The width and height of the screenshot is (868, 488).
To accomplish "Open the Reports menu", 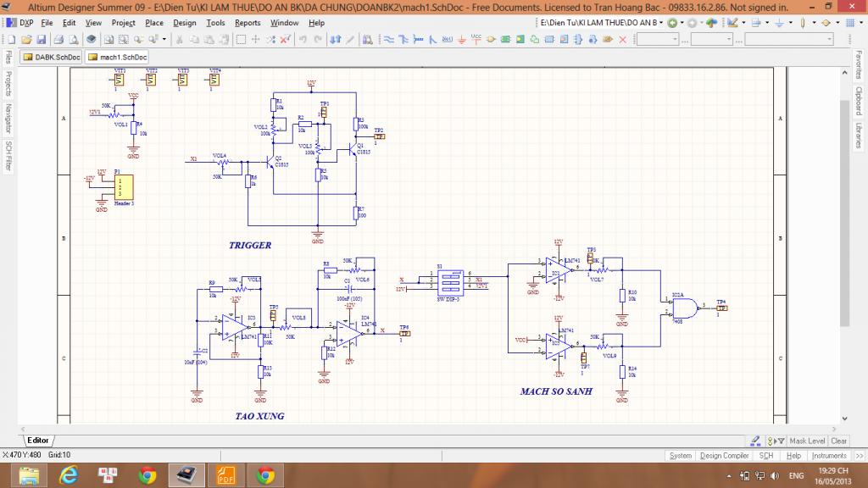I will 248,23.
